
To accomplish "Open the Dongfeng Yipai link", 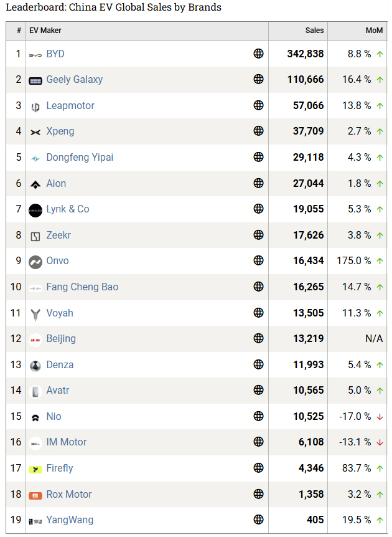I will (x=80, y=157).
